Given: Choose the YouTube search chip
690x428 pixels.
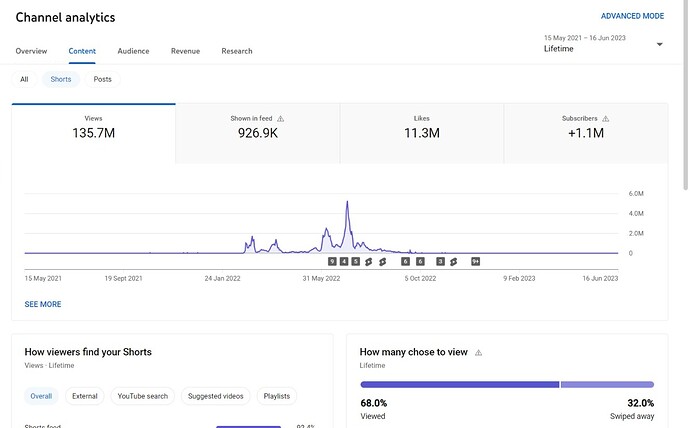Looking at the screenshot, I should (143, 396).
